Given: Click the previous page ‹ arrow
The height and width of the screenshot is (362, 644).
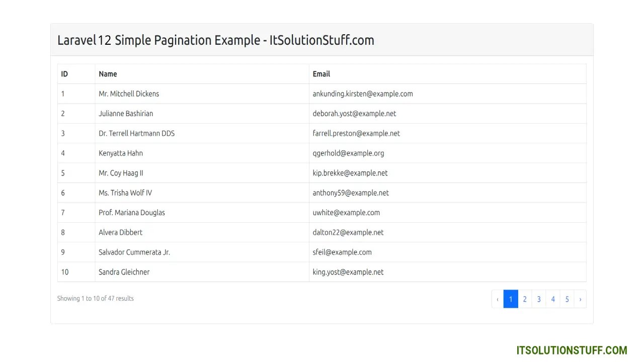Looking at the screenshot, I should coord(498,299).
